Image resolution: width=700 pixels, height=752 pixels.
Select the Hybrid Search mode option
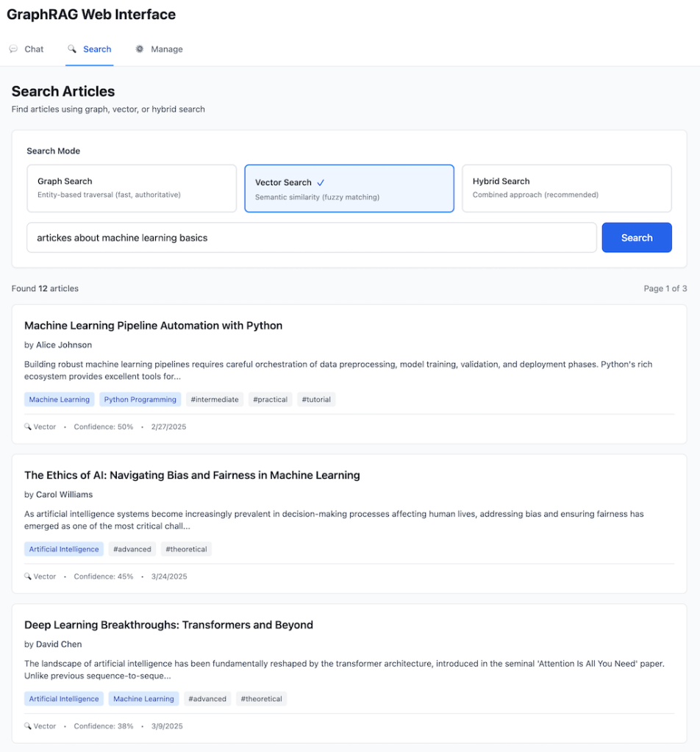click(x=566, y=188)
